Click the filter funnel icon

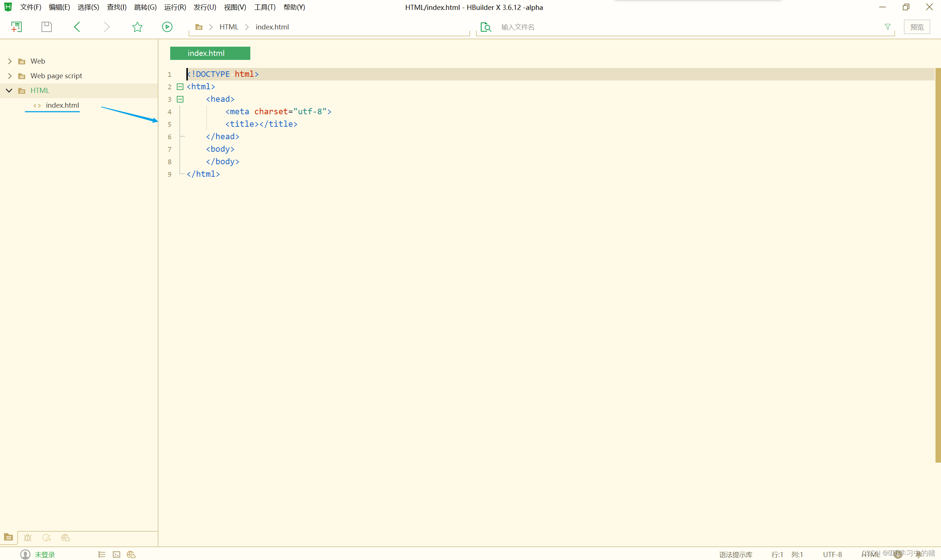click(x=887, y=27)
